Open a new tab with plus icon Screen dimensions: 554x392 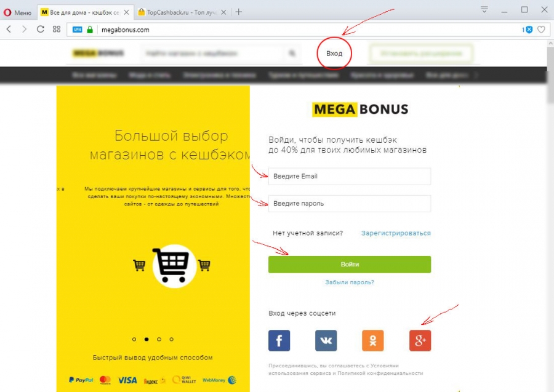coord(239,12)
